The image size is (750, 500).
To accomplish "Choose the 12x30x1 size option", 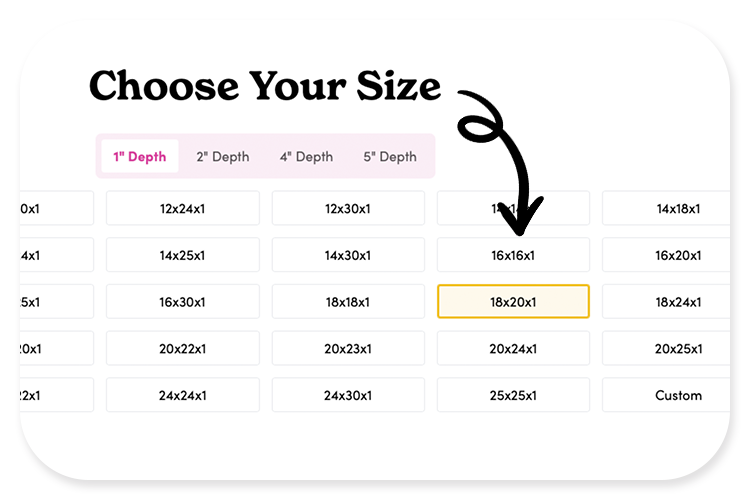I will coord(348,208).
